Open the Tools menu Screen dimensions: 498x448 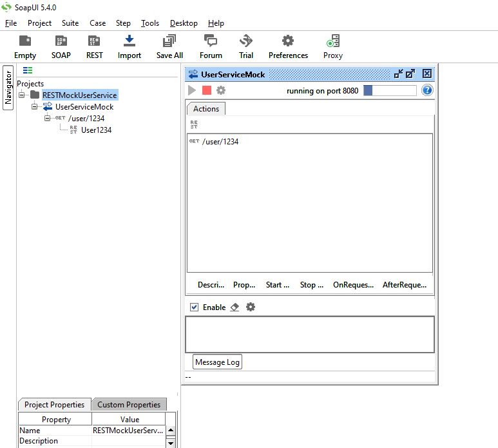pos(150,23)
